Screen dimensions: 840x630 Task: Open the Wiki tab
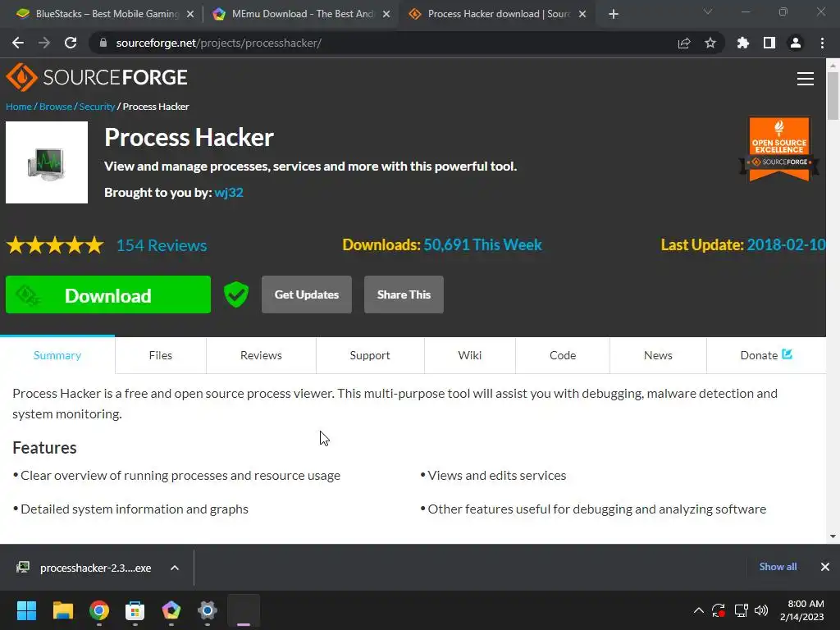[x=470, y=355]
